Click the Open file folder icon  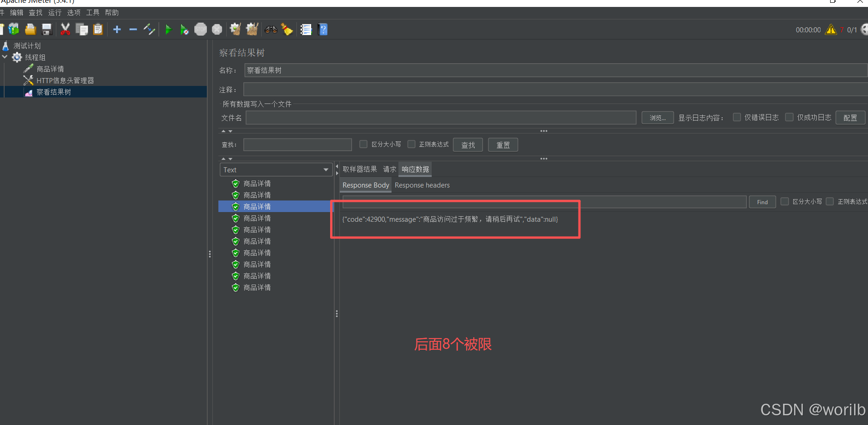coord(30,30)
